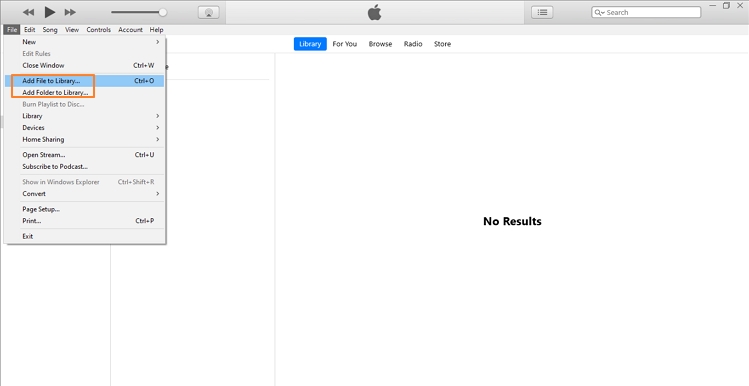Switch to the Radio tab
The image size is (749, 386).
coord(413,44)
